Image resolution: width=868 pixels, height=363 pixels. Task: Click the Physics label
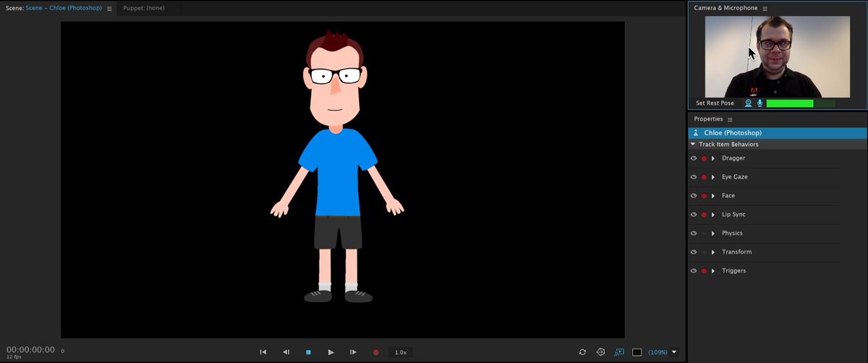point(732,234)
